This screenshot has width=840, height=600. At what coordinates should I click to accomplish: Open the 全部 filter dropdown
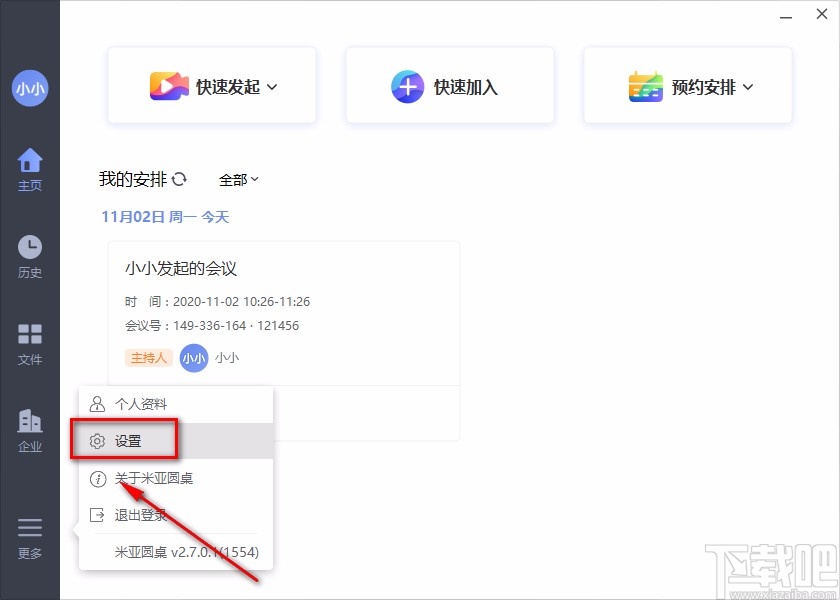coord(238,179)
